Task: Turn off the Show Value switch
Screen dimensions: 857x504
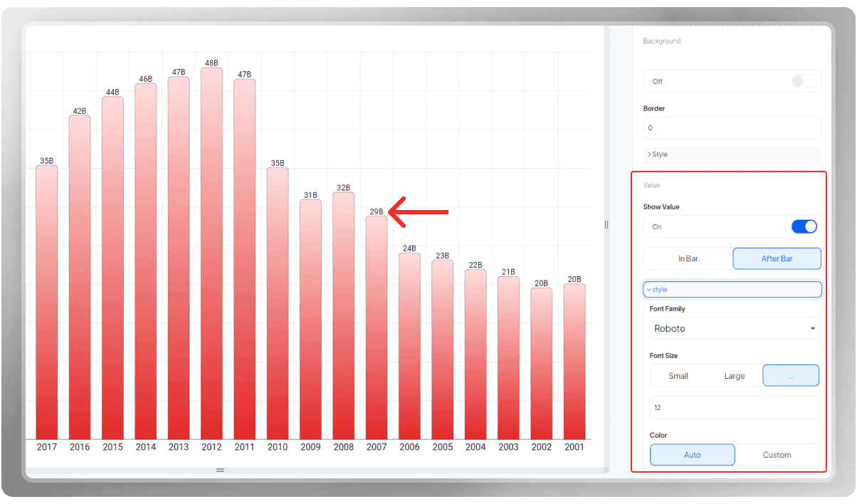Action: click(x=804, y=226)
